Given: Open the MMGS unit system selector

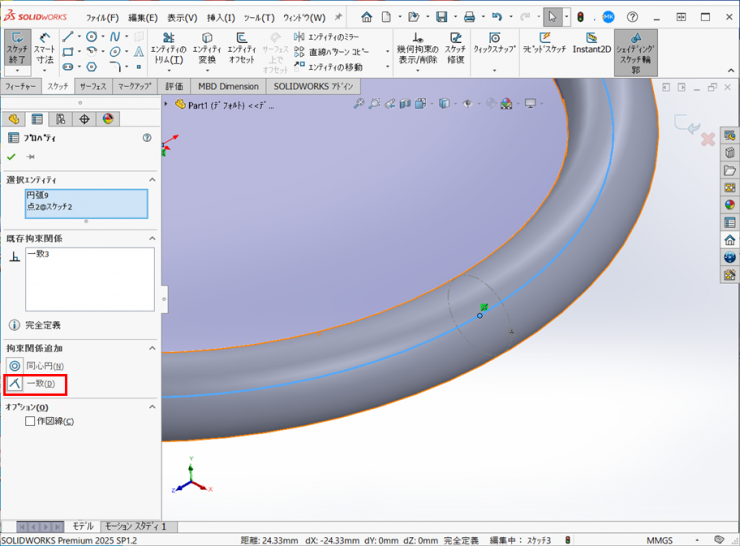Looking at the screenshot, I should pyautogui.click(x=660, y=540).
